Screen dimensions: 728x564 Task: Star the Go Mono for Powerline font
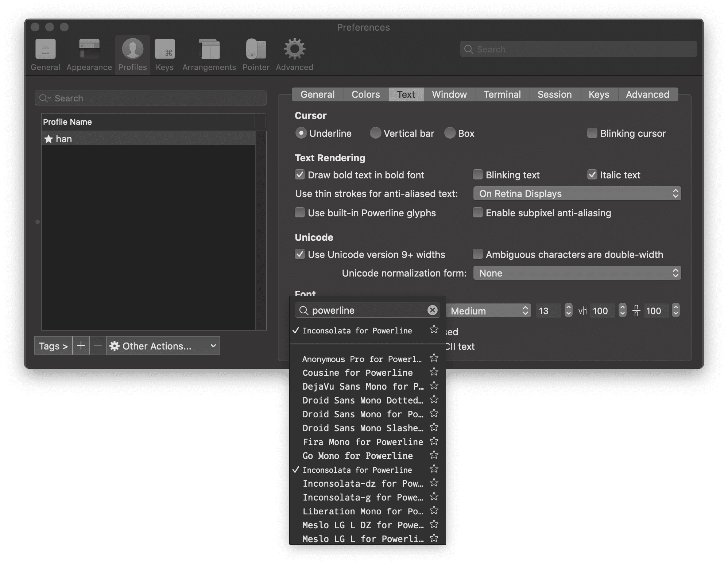point(434,455)
